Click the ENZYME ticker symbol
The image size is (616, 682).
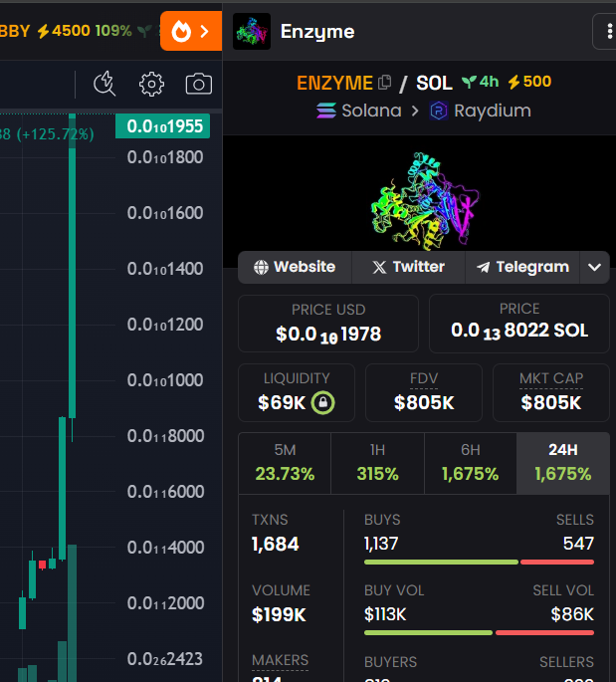click(334, 83)
